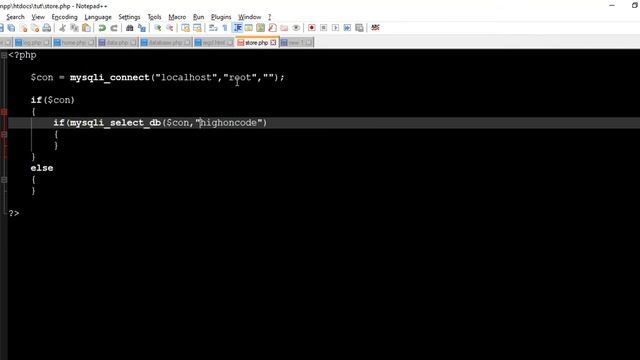640x360 pixels.
Task: Play back the recorded macro icon
Action: point(336,28)
